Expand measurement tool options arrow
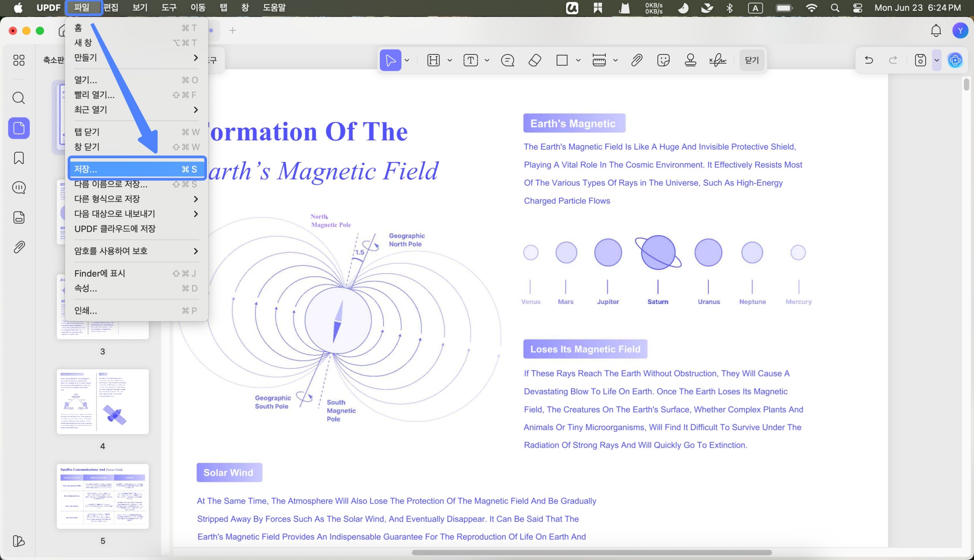The width and height of the screenshot is (974, 560). (615, 60)
